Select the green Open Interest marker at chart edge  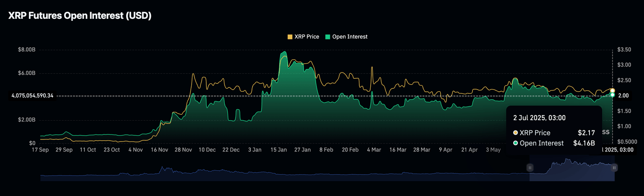(x=613, y=95)
